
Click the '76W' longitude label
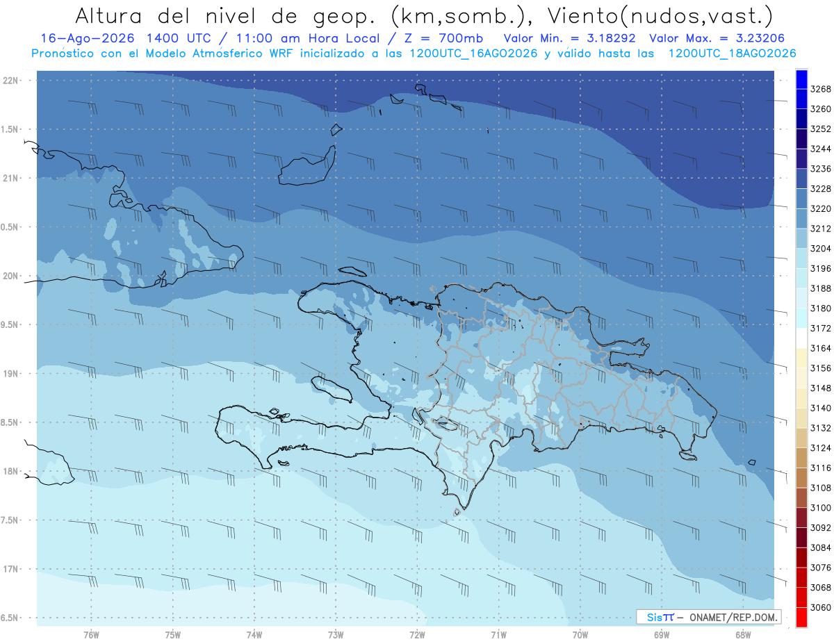91,634
